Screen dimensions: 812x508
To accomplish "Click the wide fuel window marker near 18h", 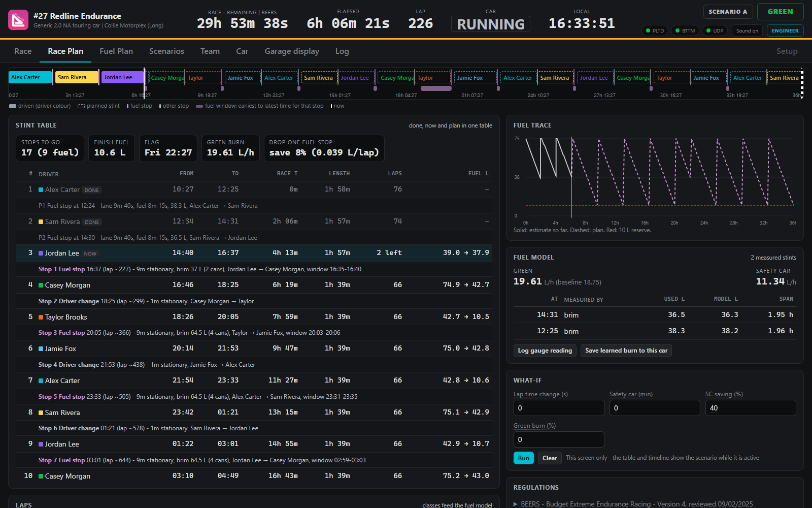I will 436,88.
